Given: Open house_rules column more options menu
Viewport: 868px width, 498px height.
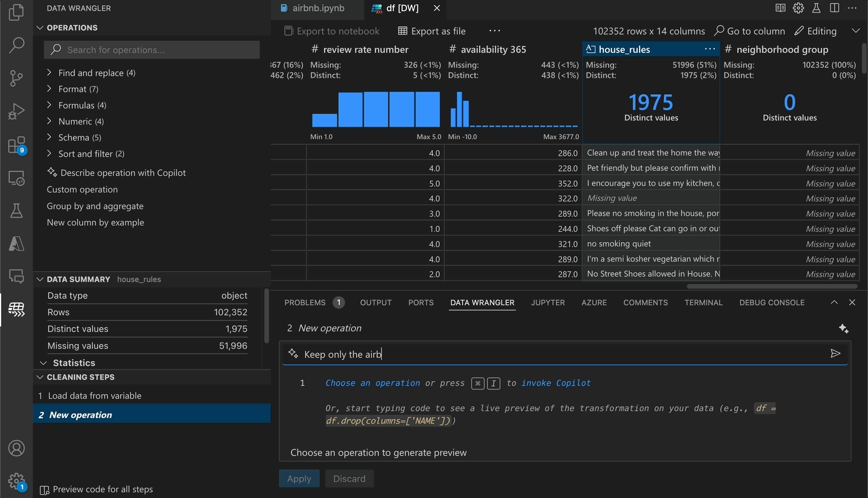Looking at the screenshot, I should (x=710, y=49).
